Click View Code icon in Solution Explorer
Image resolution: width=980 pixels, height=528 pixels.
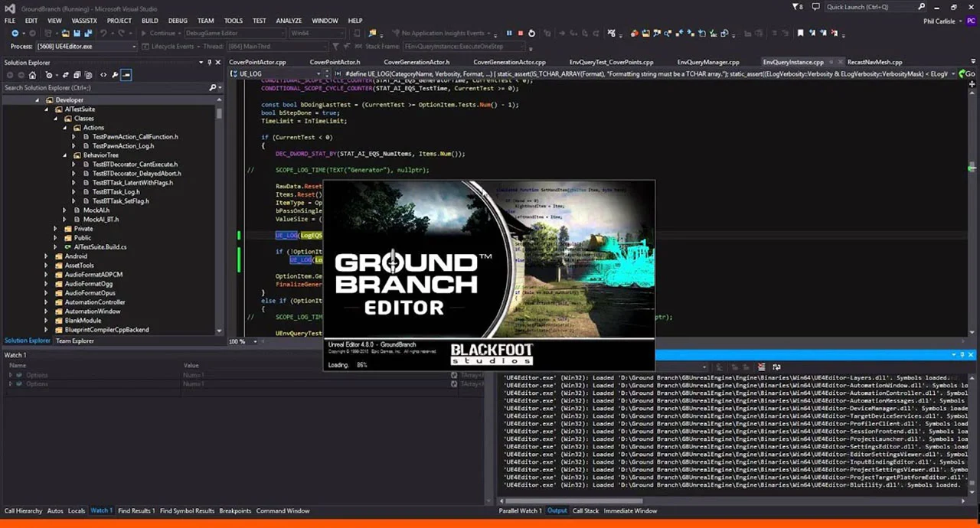pos(103,75)
